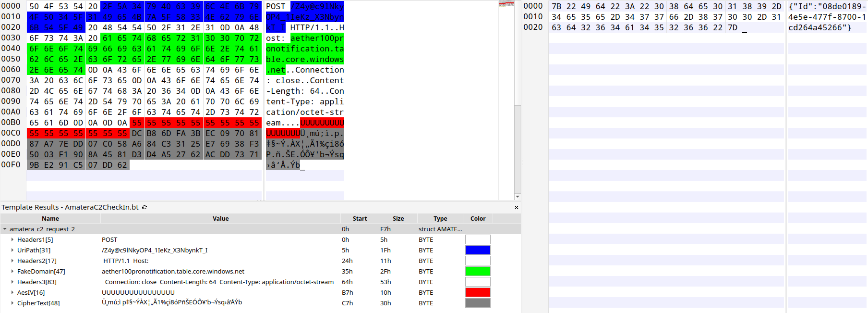The width and height of the screenshot is (868, 313).
Task: Expand the CipherText[48] row
Action: coord(12,303)
